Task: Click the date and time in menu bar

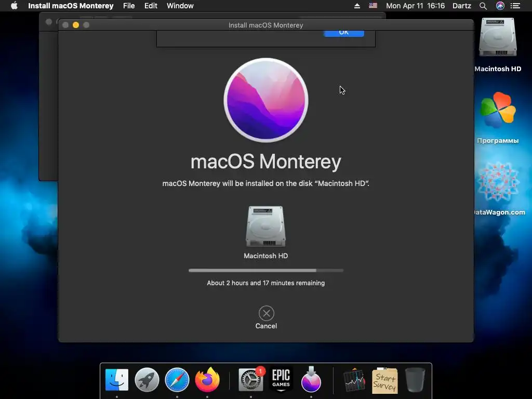Action: tap(415, 6)
